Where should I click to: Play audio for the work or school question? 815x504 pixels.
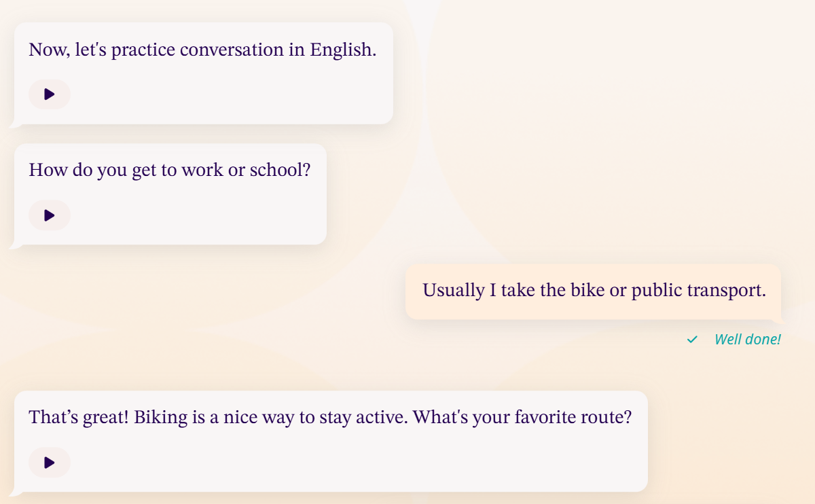(49, 215)
